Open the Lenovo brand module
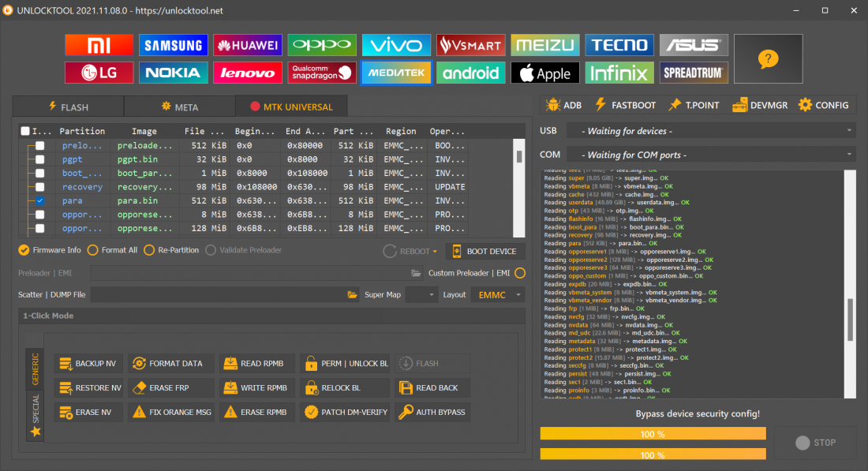 (248, 73)
